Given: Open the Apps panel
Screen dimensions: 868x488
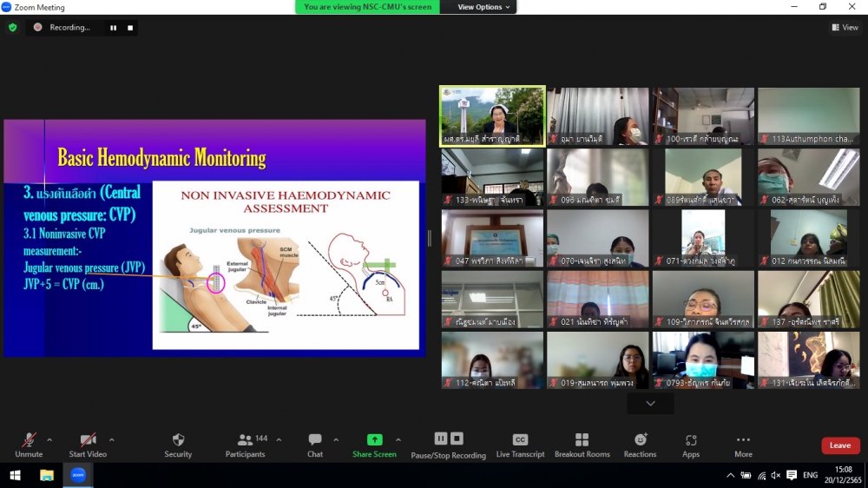Looking at the screenshot, I should point(691,444).
